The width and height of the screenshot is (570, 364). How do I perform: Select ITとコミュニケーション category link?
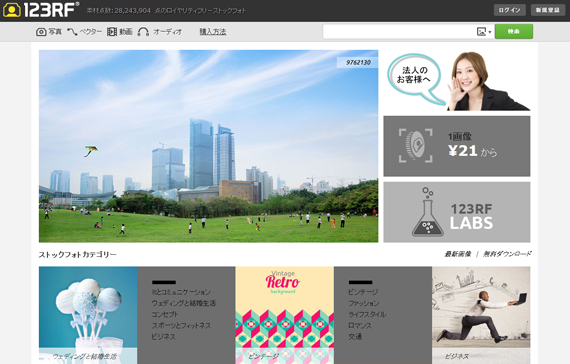pos(181,292)
